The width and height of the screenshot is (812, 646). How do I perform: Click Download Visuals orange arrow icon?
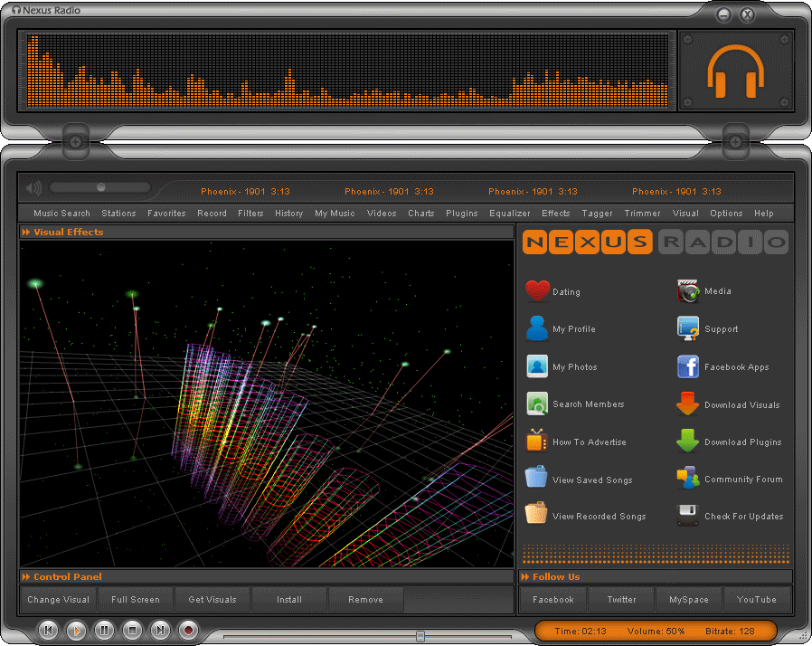687,404
